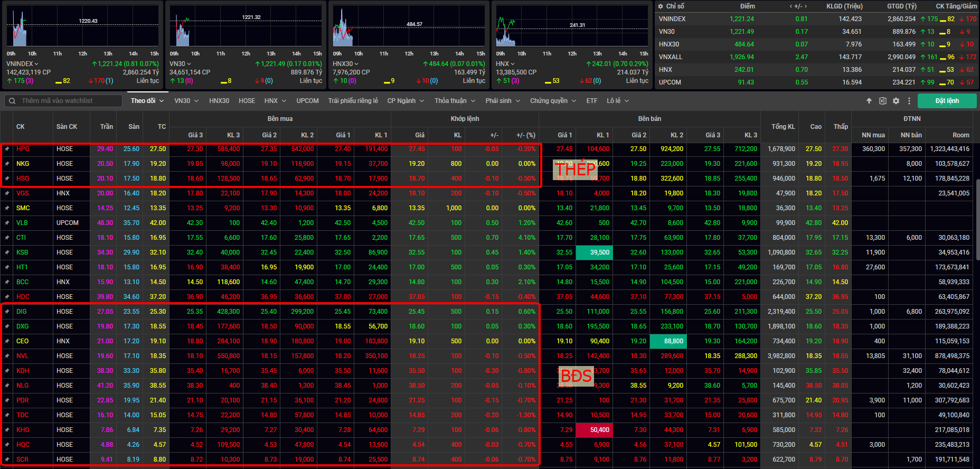This screenshot has height=469, width=980.
Task: Toggle the pin for DXG row
Action: coord(7,326)
